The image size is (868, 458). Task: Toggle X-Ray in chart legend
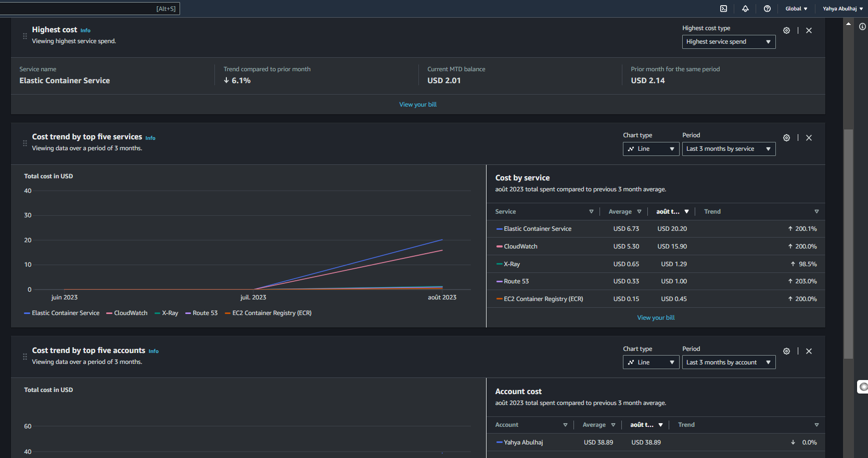click(167, 313)
